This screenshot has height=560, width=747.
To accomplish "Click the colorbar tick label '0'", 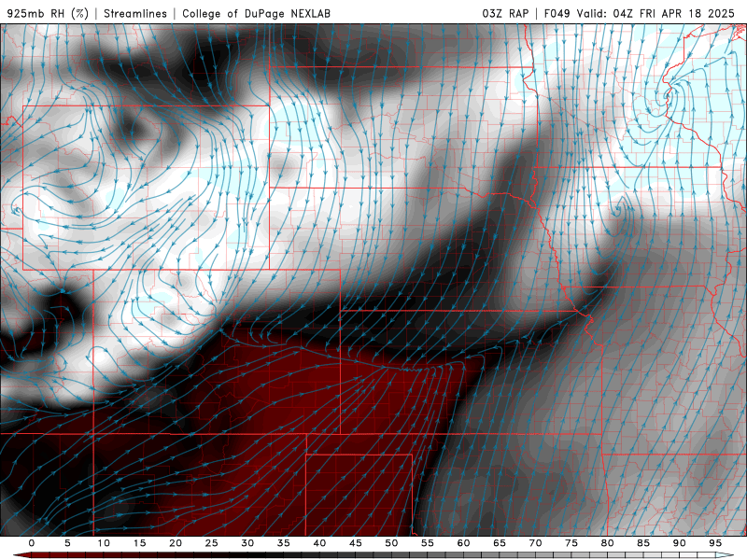I will click(32, 543).
